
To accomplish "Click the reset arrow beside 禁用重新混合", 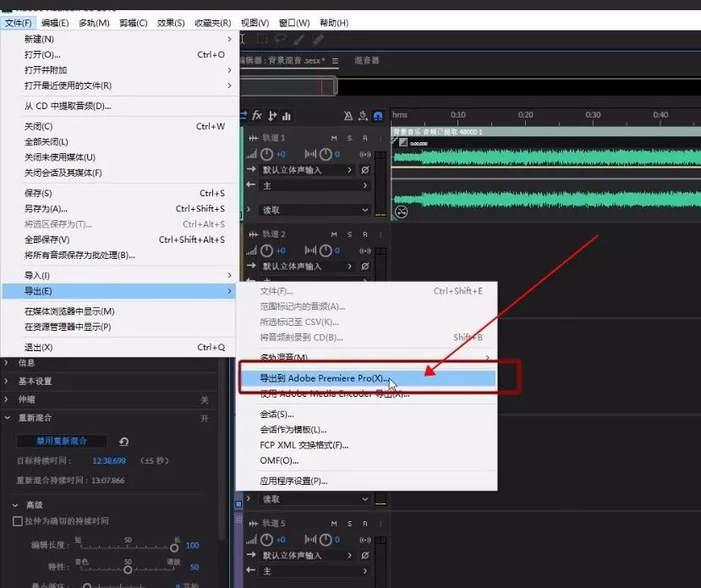I will [x=124, y=442].
